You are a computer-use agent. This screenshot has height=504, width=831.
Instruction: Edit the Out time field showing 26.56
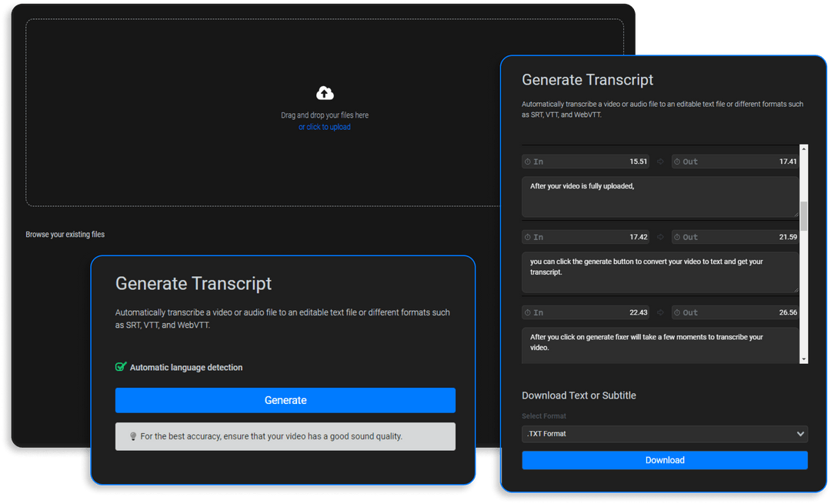coord(735,312)
